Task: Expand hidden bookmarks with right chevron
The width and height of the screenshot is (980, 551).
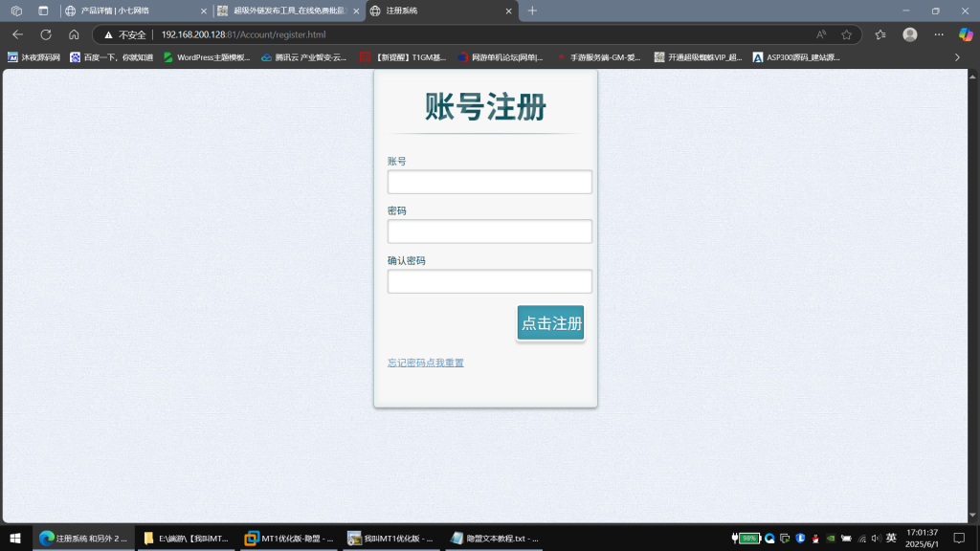Action: 956,57
